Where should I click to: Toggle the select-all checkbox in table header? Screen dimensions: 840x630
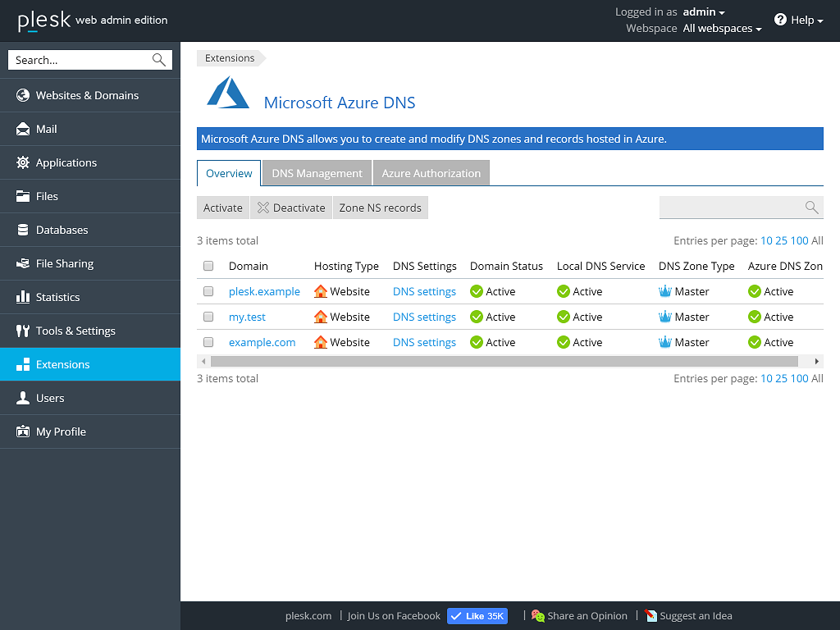208,266
